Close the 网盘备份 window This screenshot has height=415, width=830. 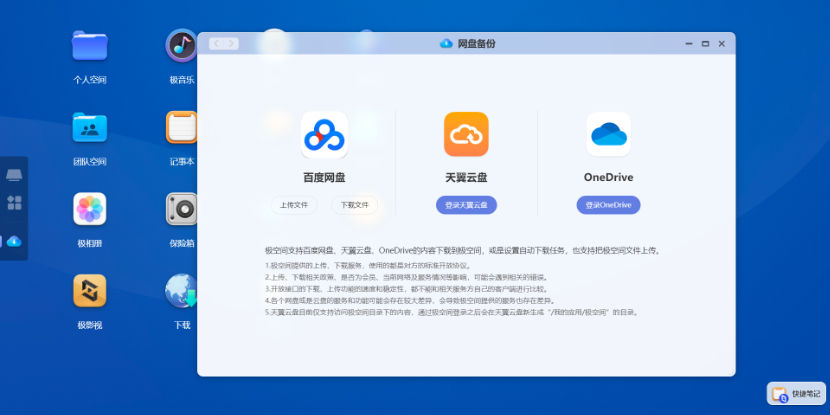[721, 44]
